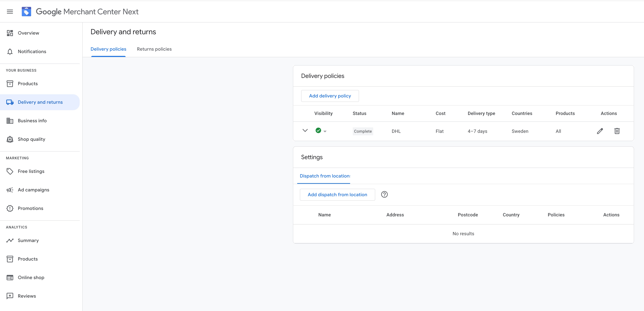Click Add dispatch from location button
This screenshot has height=311, width=644.
[x=337, y=195]
